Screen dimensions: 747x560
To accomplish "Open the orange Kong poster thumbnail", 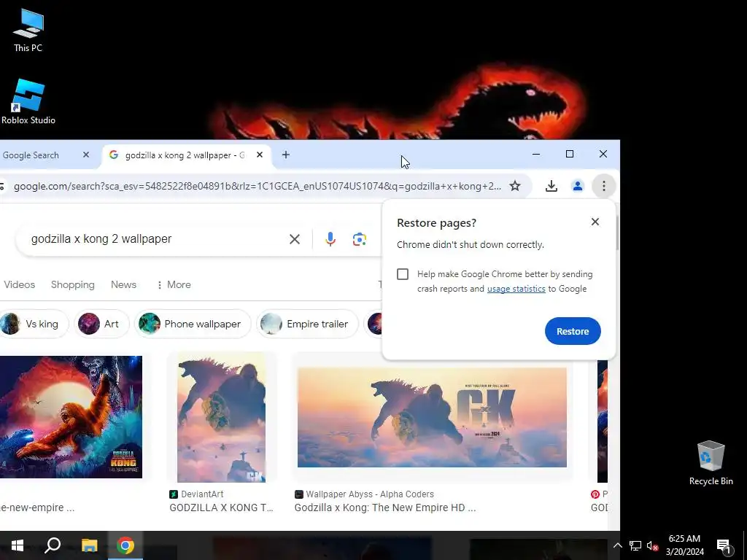I will pos(71,417).
